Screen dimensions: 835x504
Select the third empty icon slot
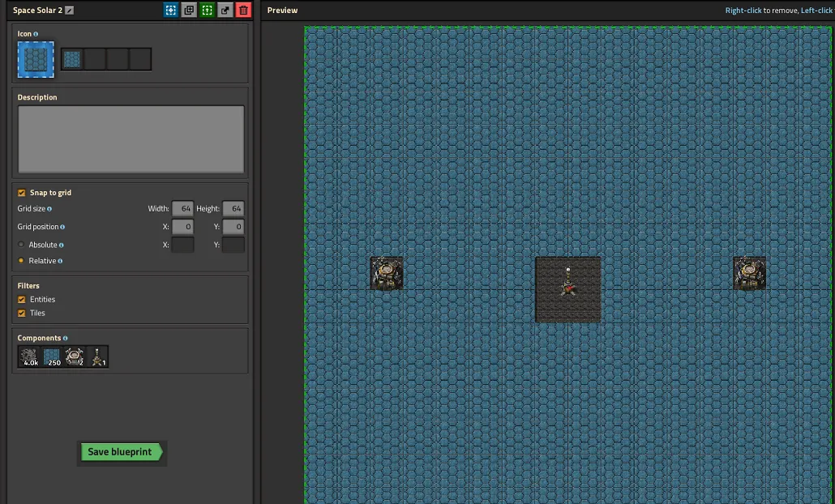click(x=118, y=59)
